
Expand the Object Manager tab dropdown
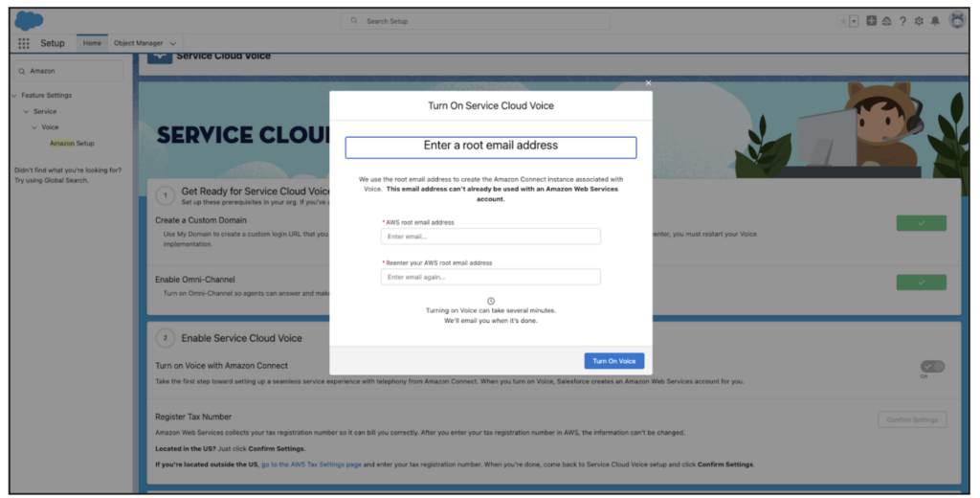[x=173, y=43]
